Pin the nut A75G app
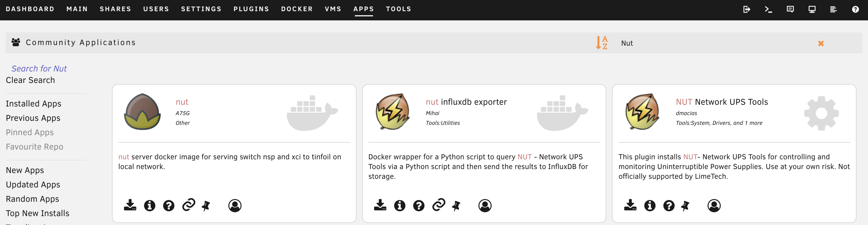 (x=206, y=206)
